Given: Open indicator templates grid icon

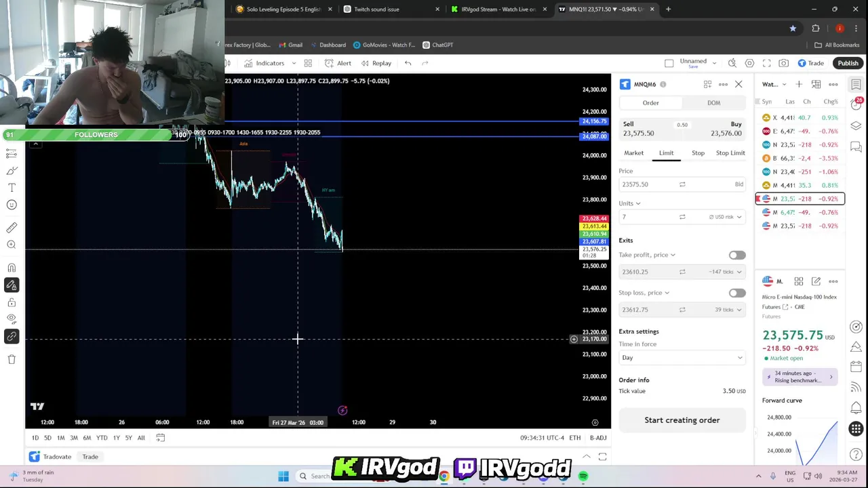Looking at the screenshot, I should coord(308,63).
